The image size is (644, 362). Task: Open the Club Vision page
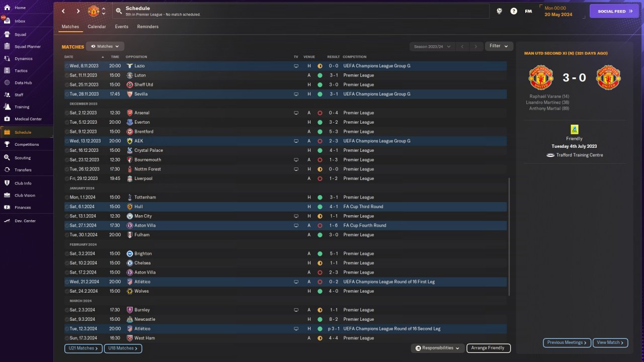coord(25,196)
